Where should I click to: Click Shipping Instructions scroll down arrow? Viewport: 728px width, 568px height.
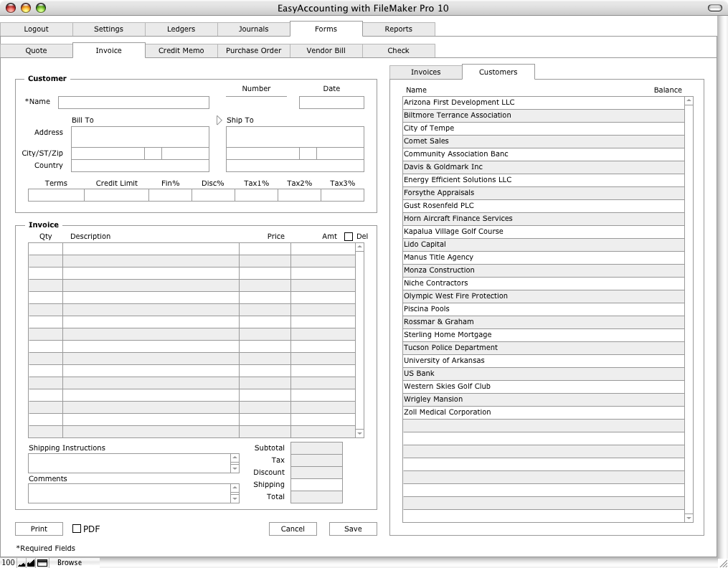235,468
